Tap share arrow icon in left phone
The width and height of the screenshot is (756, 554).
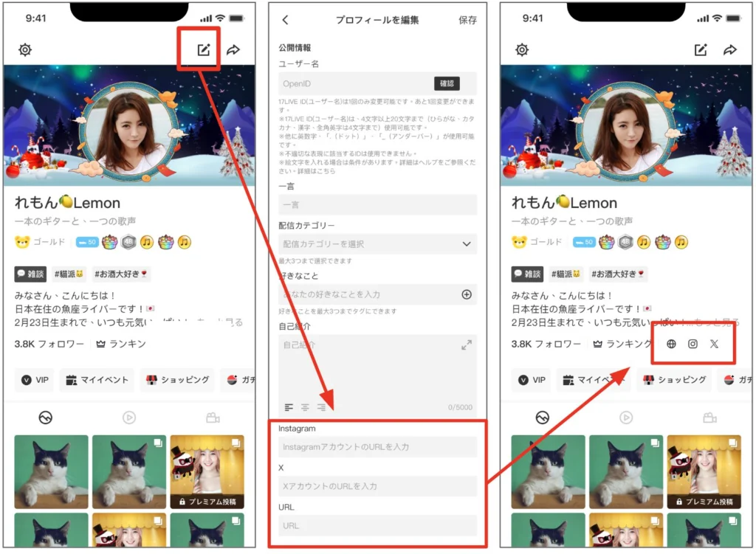point(233,49)
